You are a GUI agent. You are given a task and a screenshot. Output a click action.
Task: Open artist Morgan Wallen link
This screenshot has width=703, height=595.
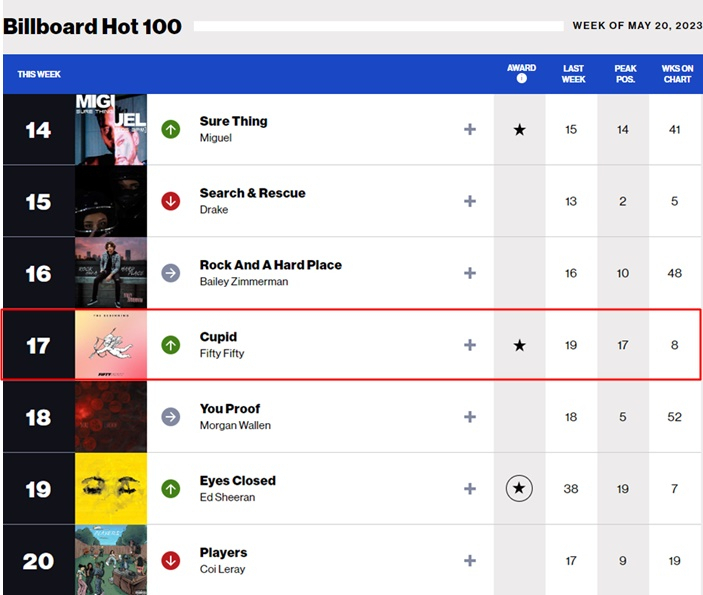pyautogui.click(x=235, y=425)
